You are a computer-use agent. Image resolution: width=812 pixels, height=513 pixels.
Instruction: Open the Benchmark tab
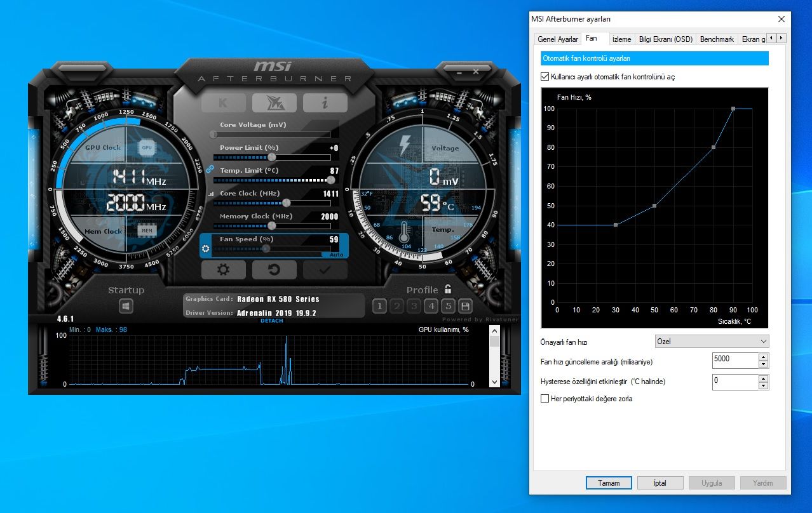tap(717, 39)
